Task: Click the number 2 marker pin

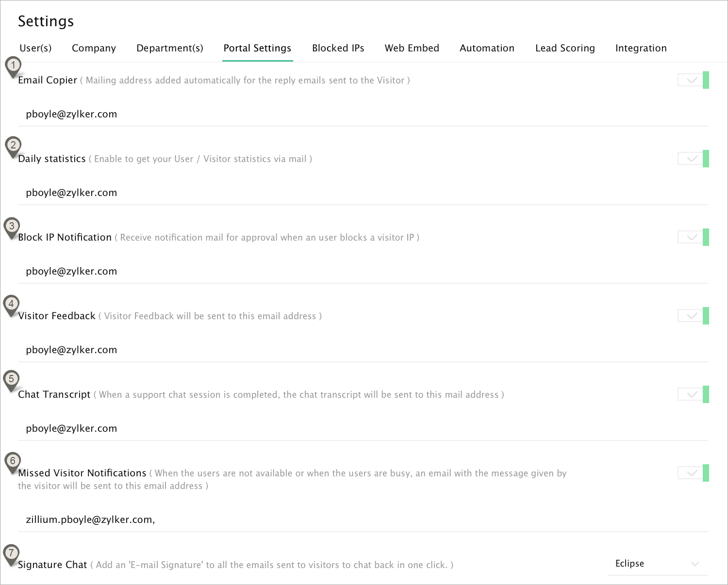Action: pyautogui.click(x=13, y=145)
